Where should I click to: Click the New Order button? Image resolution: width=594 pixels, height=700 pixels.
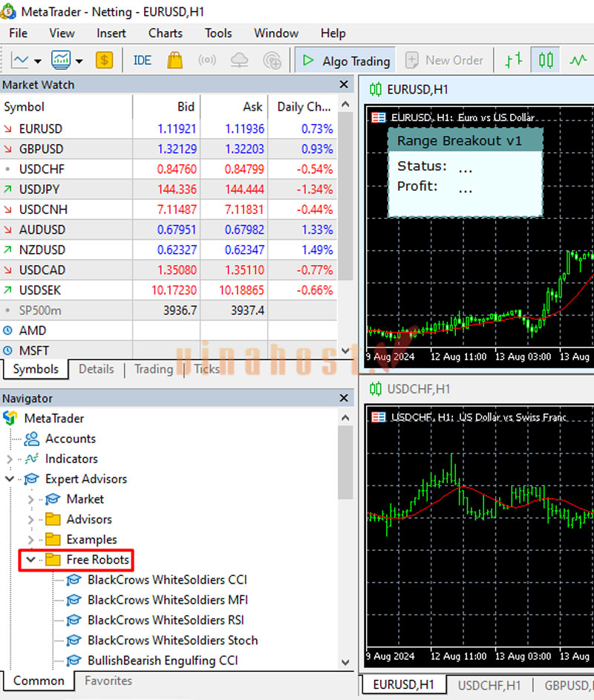point(446,60)
